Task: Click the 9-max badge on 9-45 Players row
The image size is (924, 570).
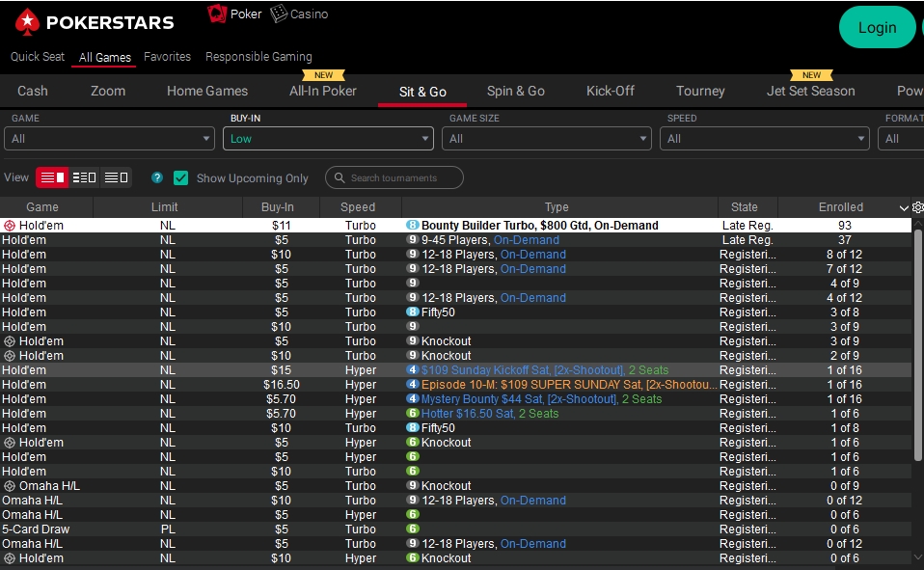Action: [x=413, y=239]
